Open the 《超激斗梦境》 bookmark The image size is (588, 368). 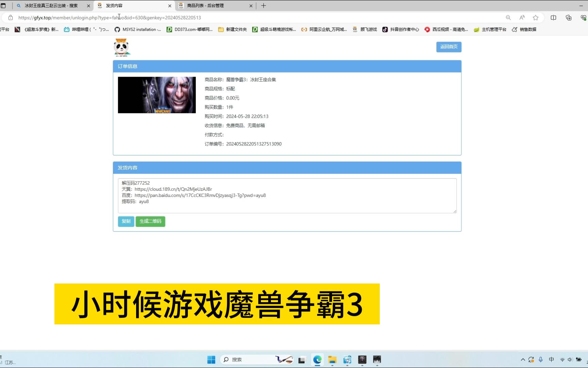(x=37, y=30)
